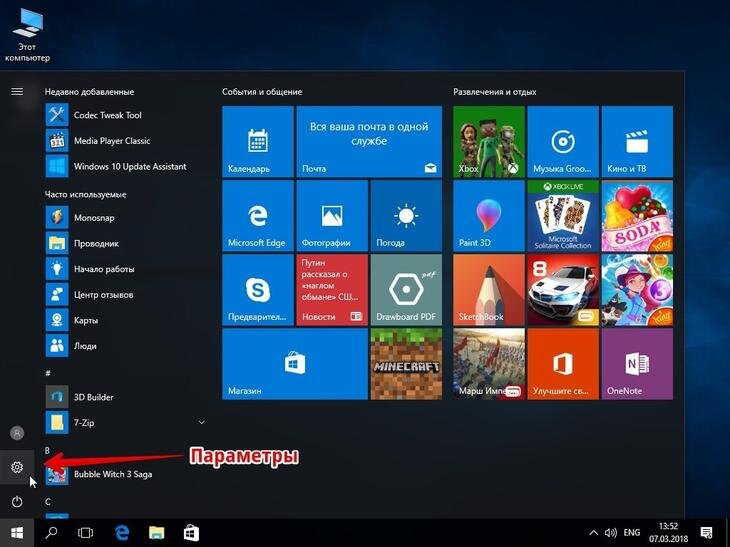Open taskbar Search magnifier

pyautogui.click(x=51, y=533)
